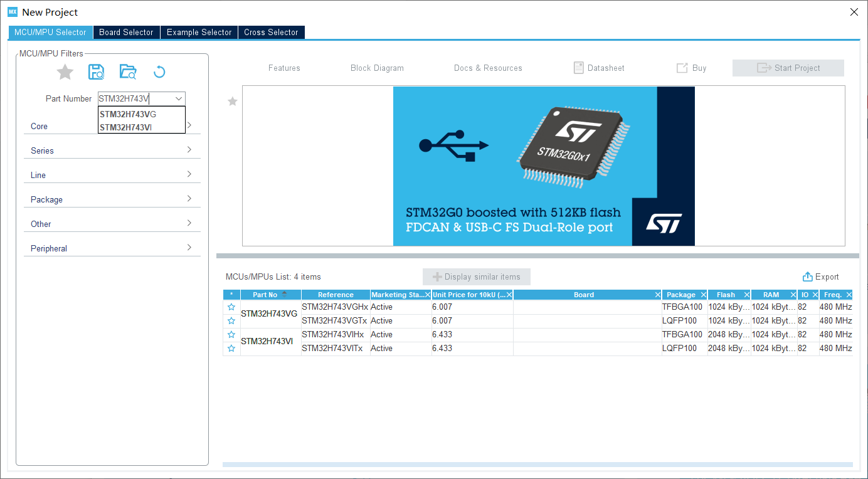The width and height of the screenshot is (868, 479).
Task: Click the STM32G0 promotional banner
Action: point(544,166)
